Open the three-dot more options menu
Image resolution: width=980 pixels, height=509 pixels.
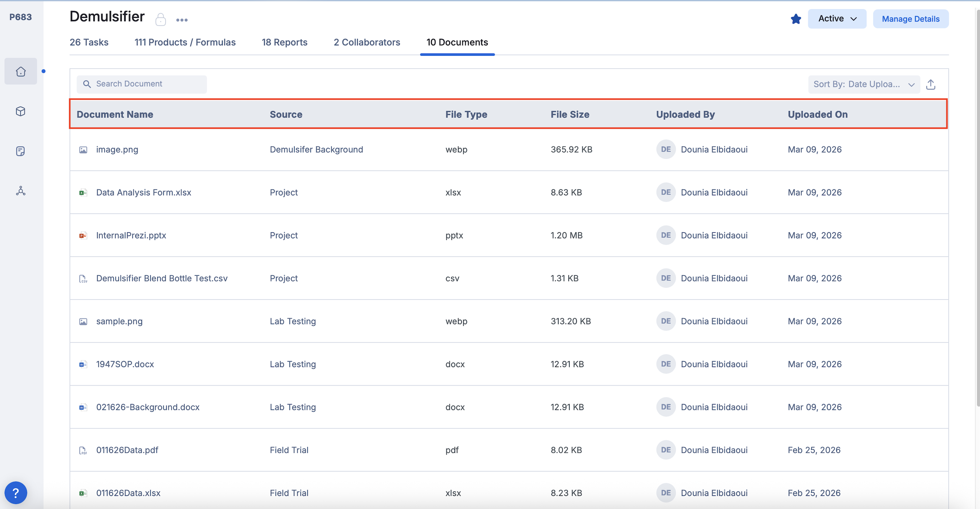[182, 20]
